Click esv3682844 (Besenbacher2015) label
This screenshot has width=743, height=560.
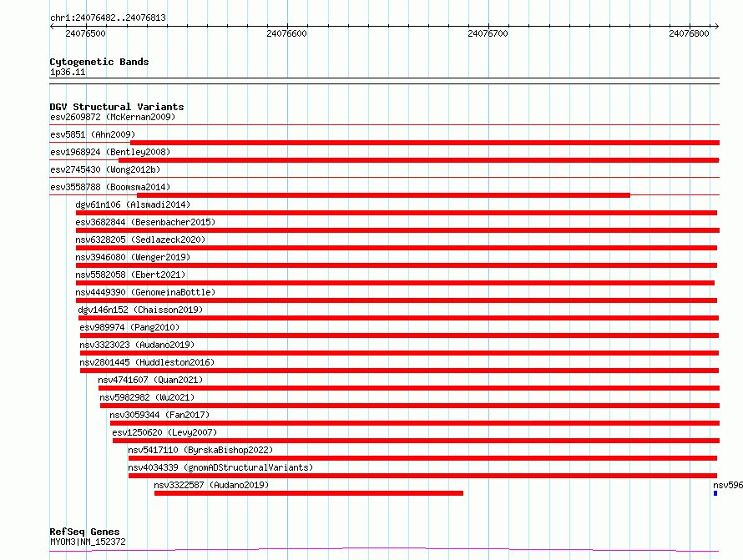(145, 222)
